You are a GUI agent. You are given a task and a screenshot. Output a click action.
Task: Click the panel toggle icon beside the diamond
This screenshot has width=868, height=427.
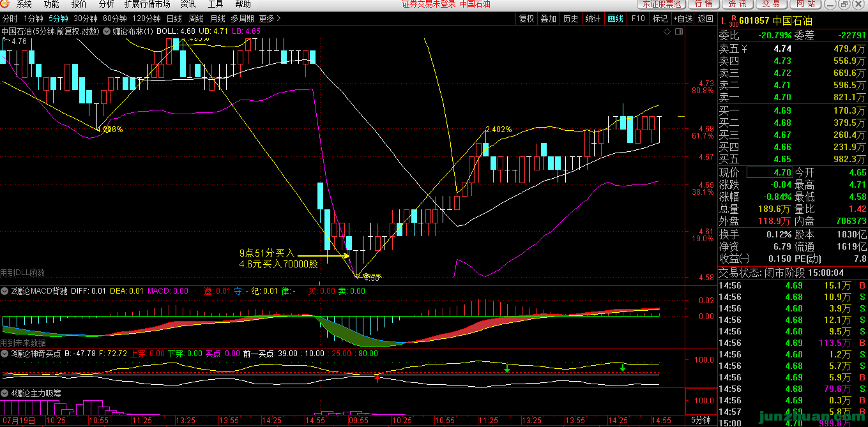click(678, 31)
